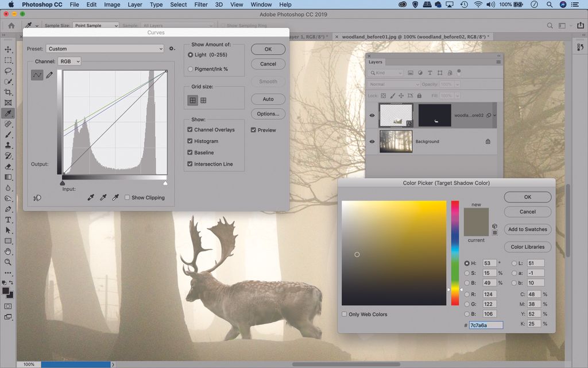Click Add to Swatches in the Color Picker
Viewport: 588px width, 368px height.
pos(527,229)
